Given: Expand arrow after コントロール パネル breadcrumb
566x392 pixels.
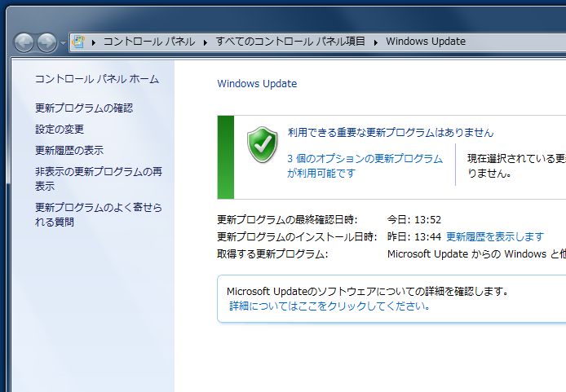Looking at the screenshot, I should tap(206, 42).
